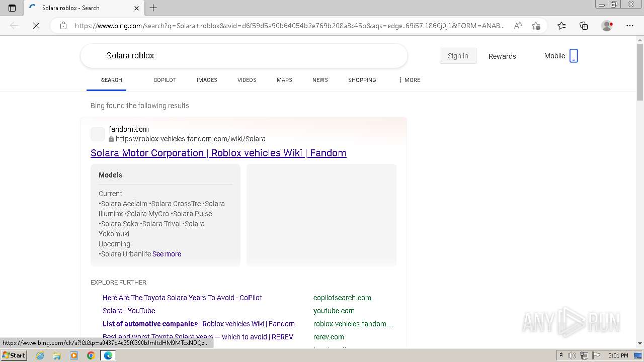Open Best and worst Toyota Solara years

198,337
